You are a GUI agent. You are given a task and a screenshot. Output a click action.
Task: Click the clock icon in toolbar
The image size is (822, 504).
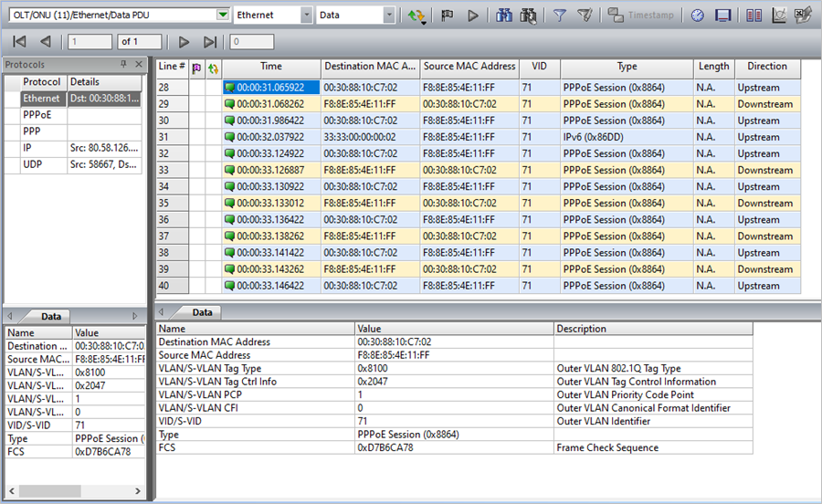698,16
